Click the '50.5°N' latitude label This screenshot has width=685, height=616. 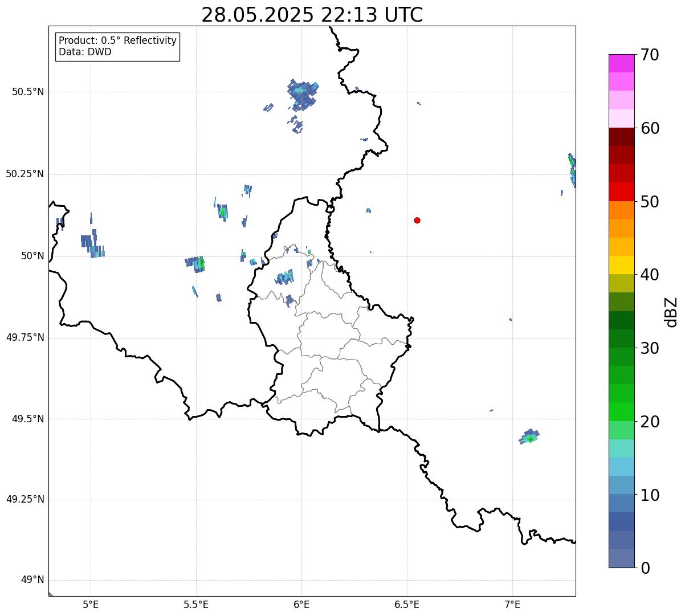28,92
